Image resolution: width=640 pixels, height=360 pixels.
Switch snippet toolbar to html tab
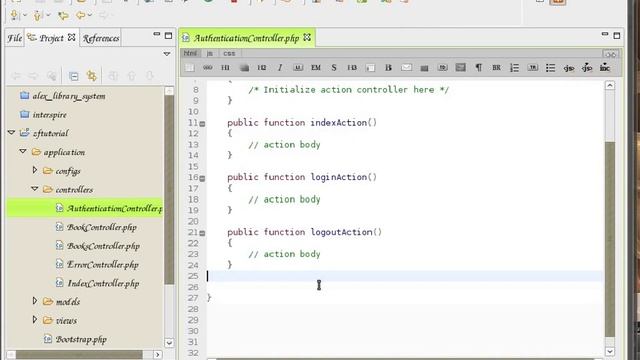pos(190,53)
